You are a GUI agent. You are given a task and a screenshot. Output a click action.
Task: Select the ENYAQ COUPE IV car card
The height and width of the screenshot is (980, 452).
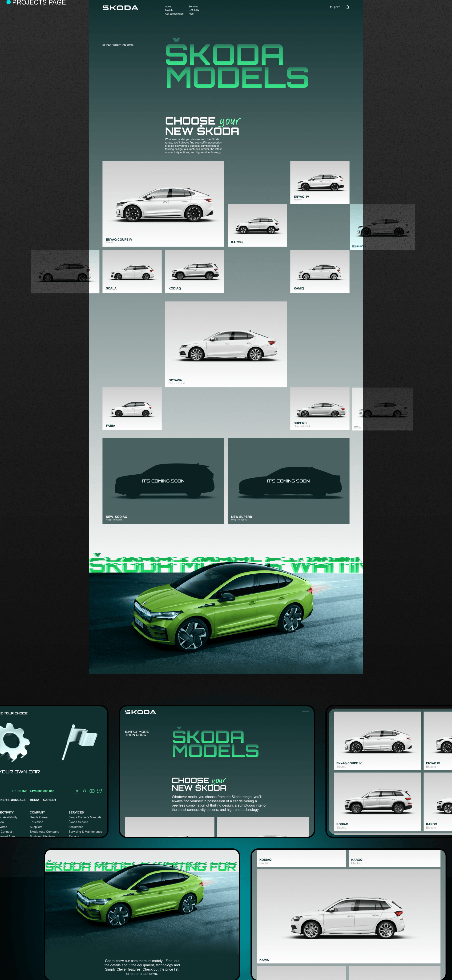163,204
